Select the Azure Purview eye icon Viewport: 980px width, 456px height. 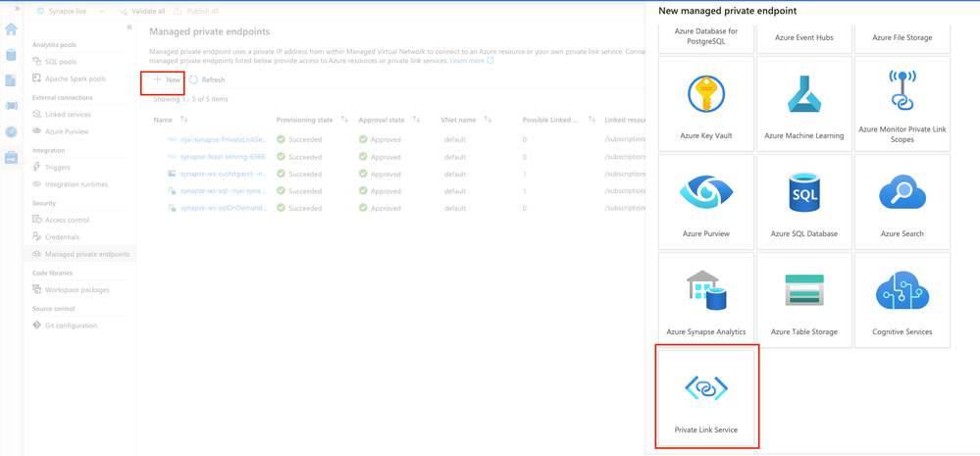coord(706,192)
